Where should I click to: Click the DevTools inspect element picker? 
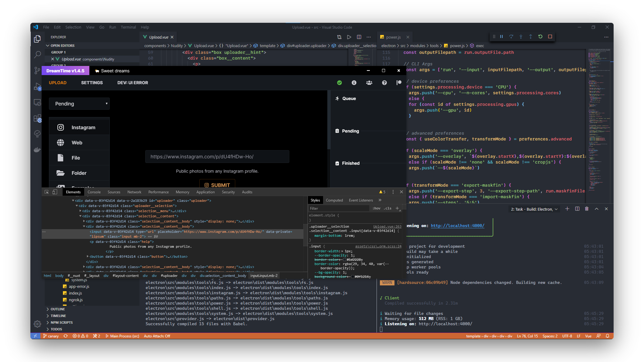pos(46,192)
